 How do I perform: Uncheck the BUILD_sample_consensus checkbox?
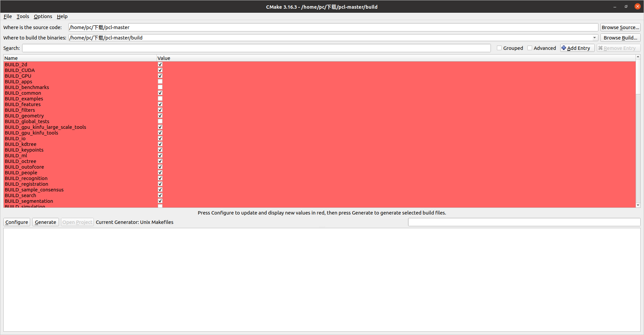(x=160, y=190)
